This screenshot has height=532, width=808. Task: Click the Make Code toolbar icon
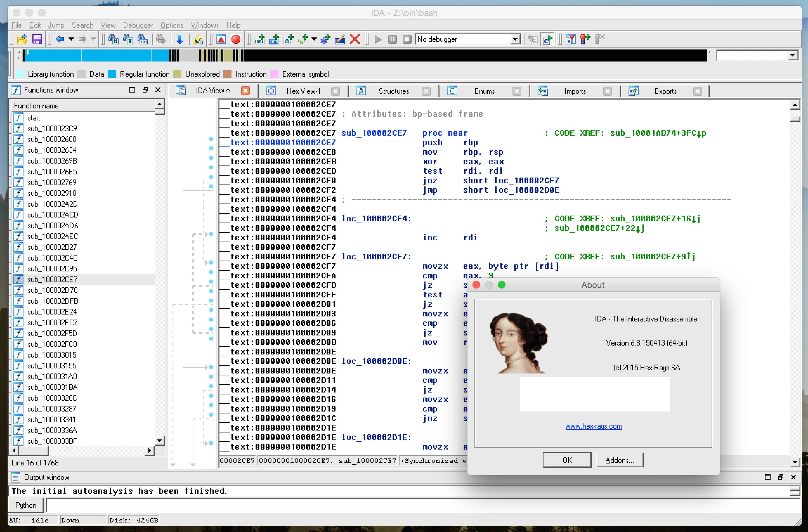coord(259,39)
